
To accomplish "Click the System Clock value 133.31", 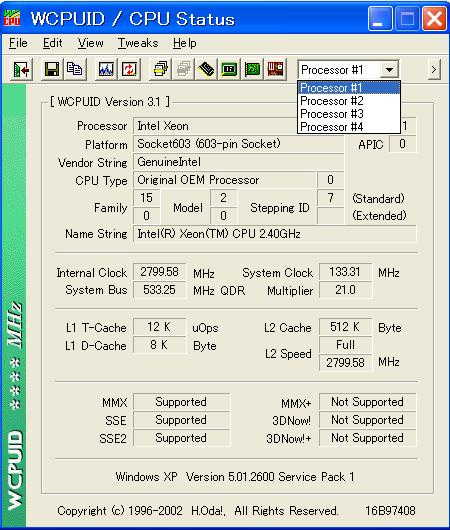I will pos(345,272).
